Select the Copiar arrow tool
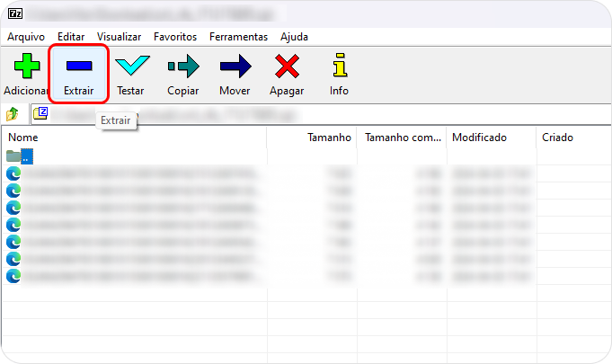 click(183, 74)
